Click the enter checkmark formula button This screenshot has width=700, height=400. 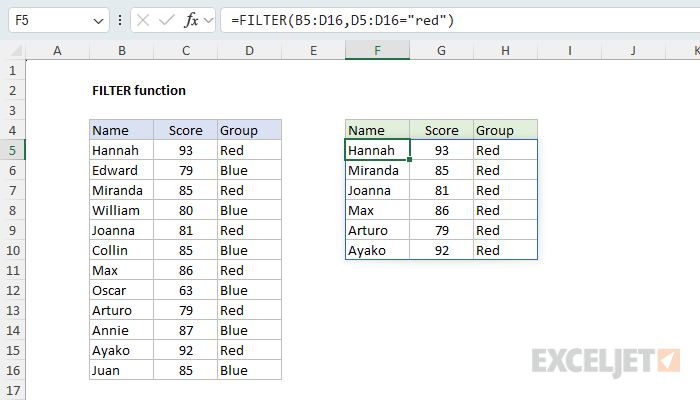(167, 20)
